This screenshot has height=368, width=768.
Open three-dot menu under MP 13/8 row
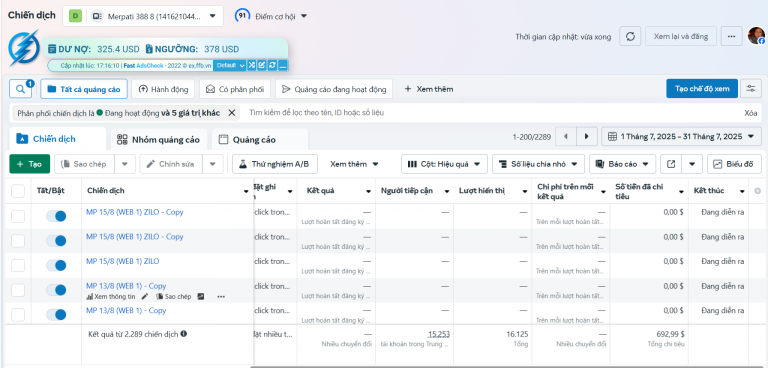click(x=221, y=296)
